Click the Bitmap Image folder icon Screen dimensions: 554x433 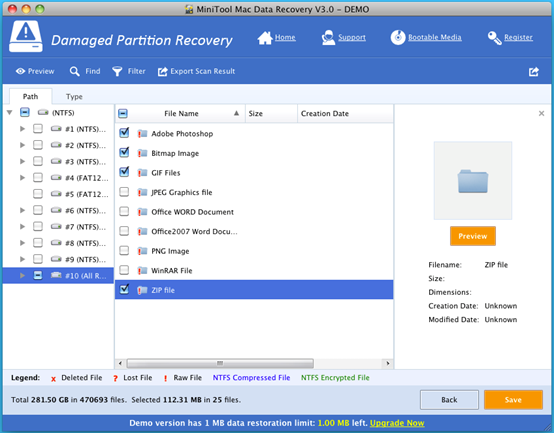coord(142,153)
